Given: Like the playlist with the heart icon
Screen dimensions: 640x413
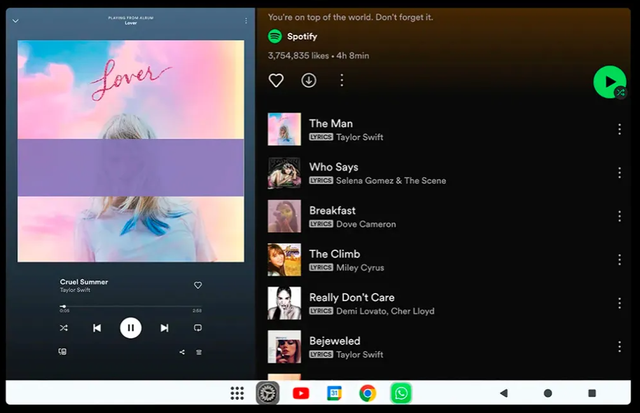Looking at the screenshot, I should pyautogui.click(x=276, y=80).
